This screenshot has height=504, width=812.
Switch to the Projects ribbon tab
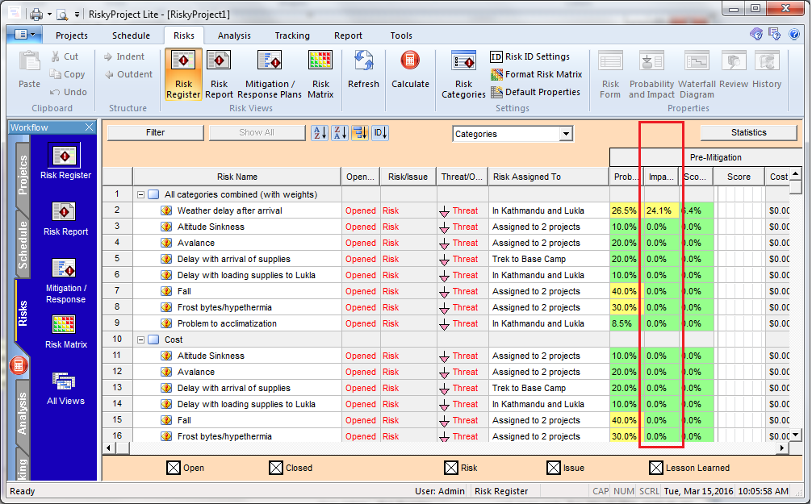click(72, 35)
